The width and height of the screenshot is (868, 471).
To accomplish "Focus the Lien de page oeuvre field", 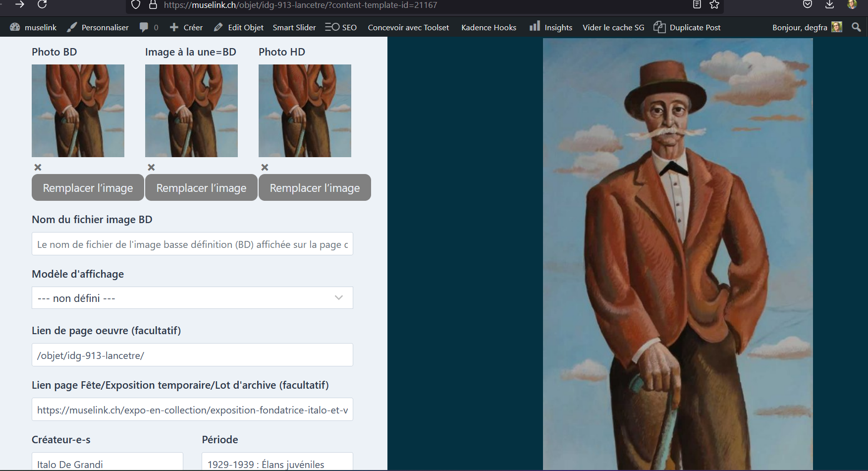I will pos(192,355).
